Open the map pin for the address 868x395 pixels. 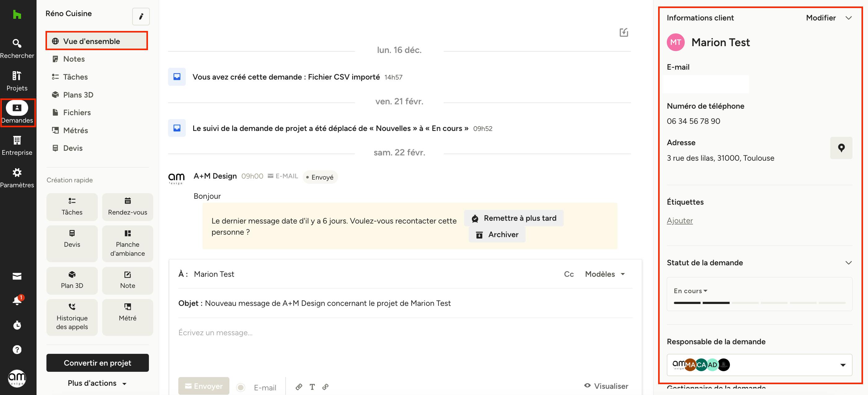coord(841,148)
